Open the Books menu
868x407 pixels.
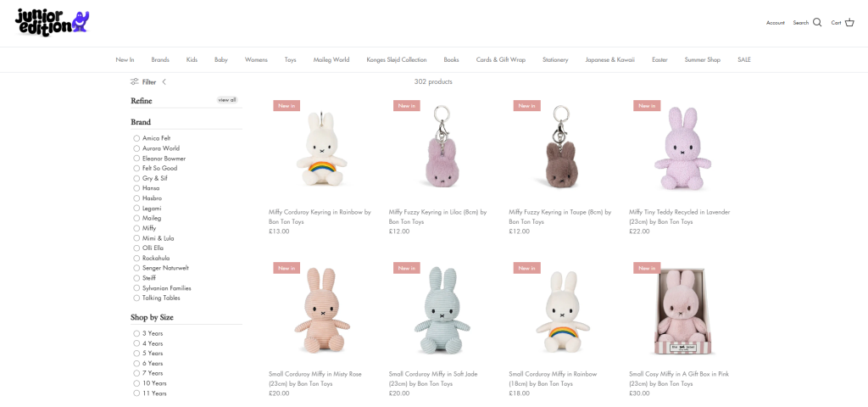pyautogui.click(x=451, y=60)
